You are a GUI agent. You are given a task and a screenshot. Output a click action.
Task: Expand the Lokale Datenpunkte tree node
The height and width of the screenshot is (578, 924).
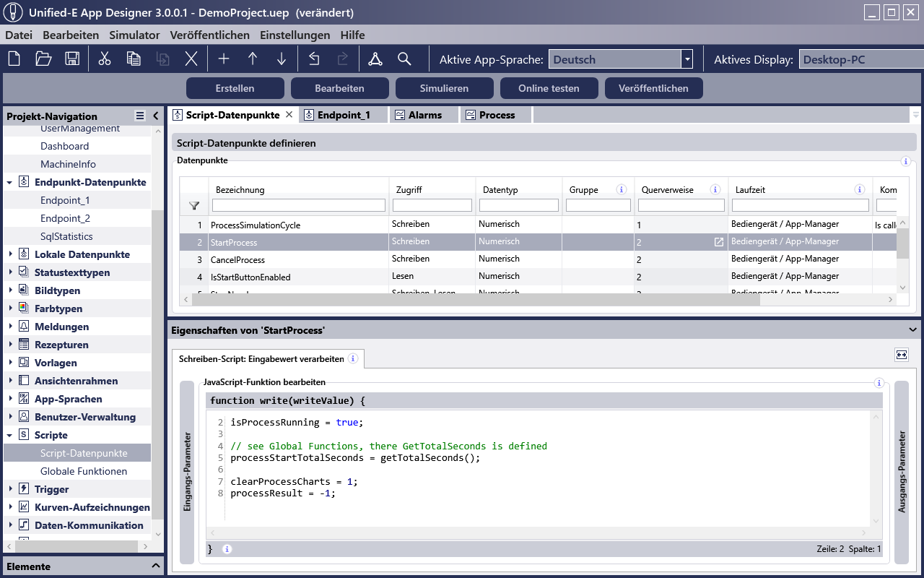coord(10,254)
